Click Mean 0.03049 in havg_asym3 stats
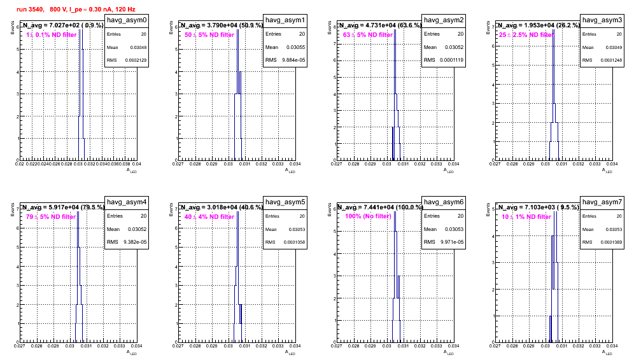 click(602, 47)
